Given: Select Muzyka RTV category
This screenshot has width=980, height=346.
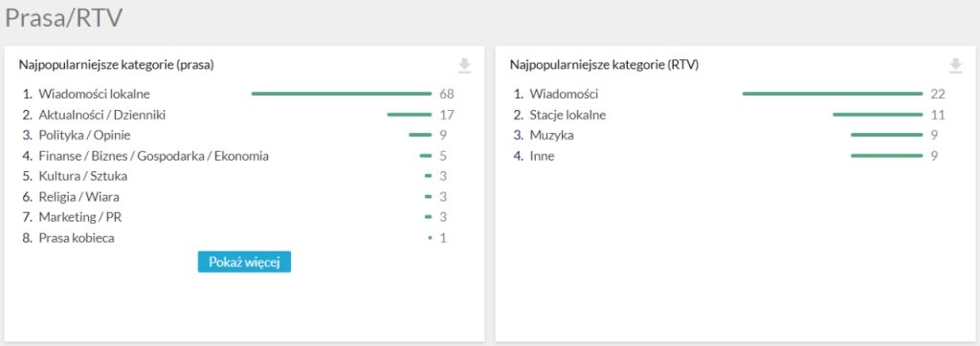Looking at the screenshot, I should (551, 135).
